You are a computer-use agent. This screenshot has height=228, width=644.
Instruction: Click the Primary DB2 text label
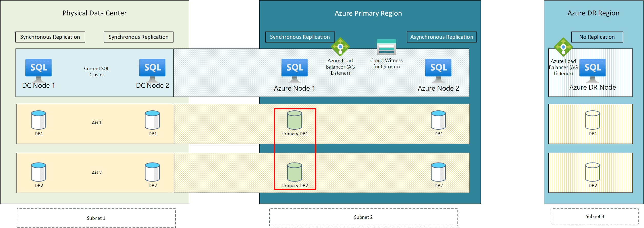click(x=295, y=186)
